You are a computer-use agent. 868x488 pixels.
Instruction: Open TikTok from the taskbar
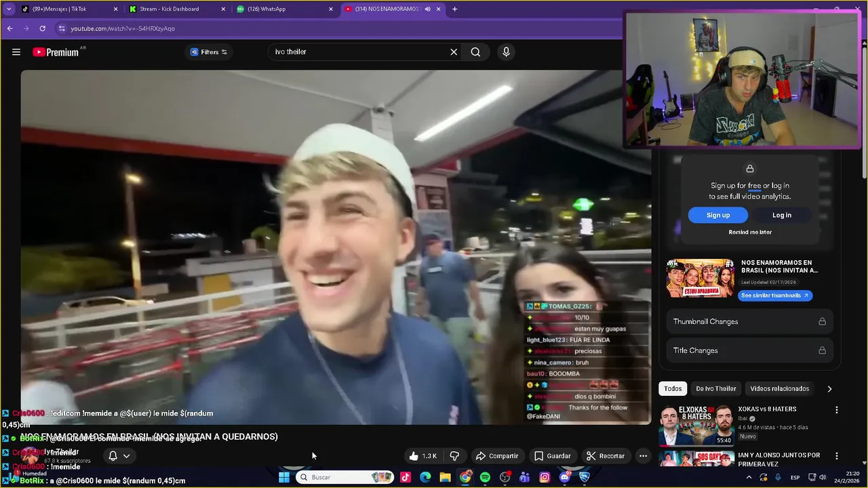point(405,477)
